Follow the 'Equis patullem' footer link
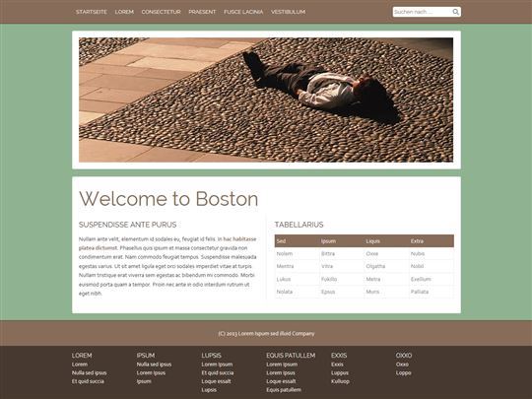Screen dimensions: 532x399 284,390
